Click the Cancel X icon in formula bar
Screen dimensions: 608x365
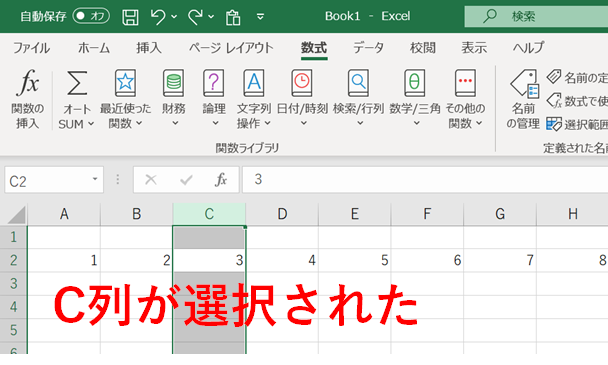click(150, 180)
